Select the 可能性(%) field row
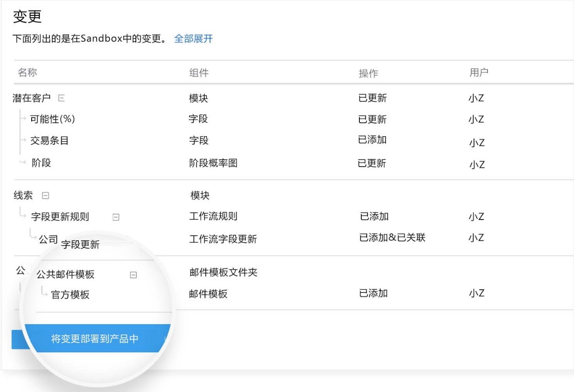 (x=53, y=120)
